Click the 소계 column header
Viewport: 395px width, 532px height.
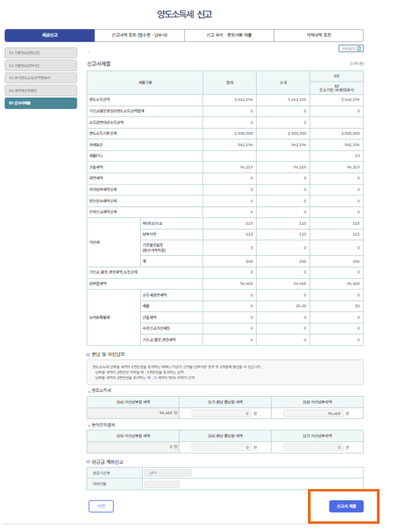point(283,82)
